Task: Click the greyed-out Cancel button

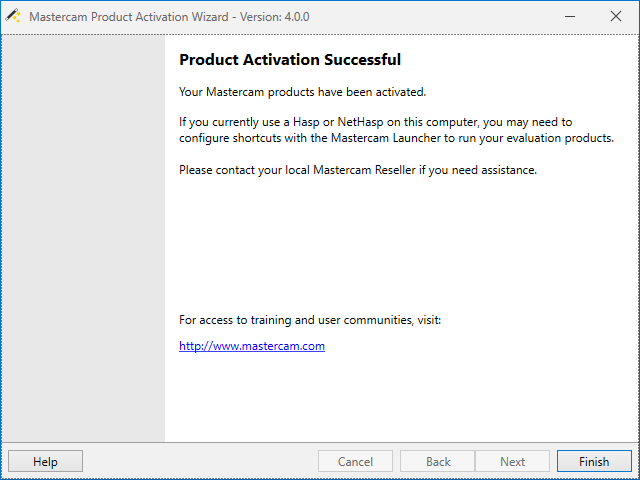Action: coord(355,462)
